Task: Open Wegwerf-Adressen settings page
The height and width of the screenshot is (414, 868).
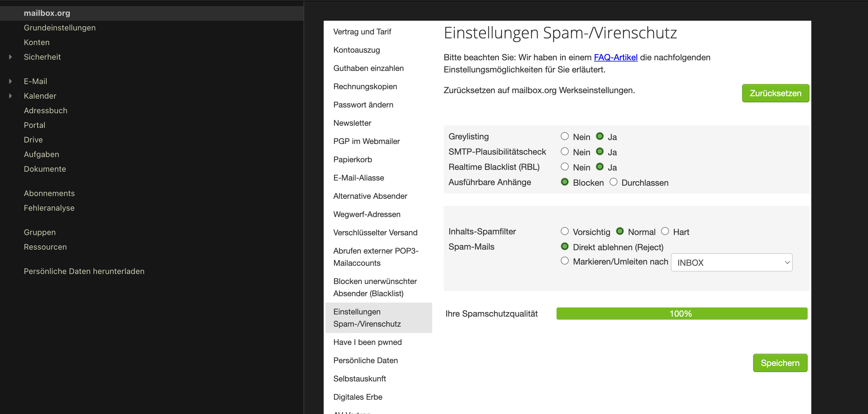Action: [x=367, y=214]
